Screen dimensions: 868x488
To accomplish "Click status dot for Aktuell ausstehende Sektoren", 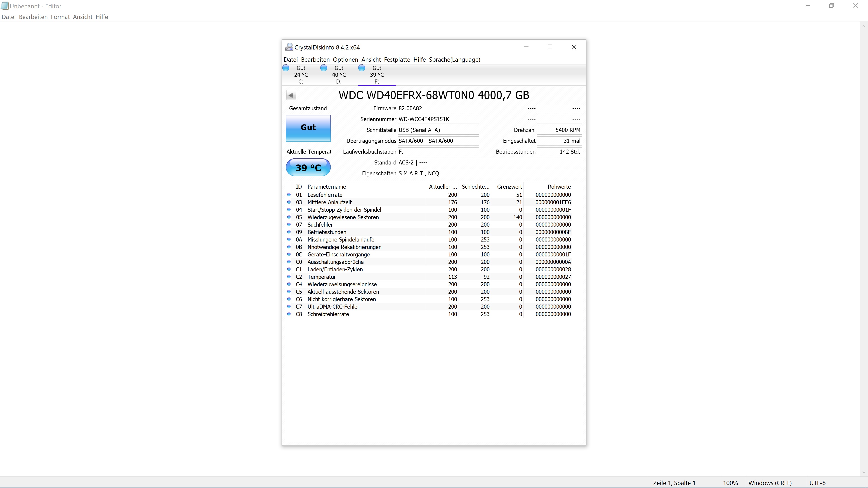I will click(x=289, y=292).
